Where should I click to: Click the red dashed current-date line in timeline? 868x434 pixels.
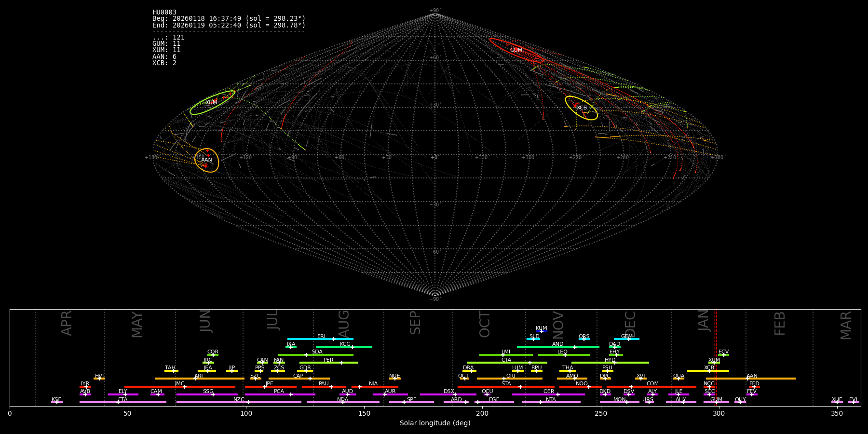716,357
